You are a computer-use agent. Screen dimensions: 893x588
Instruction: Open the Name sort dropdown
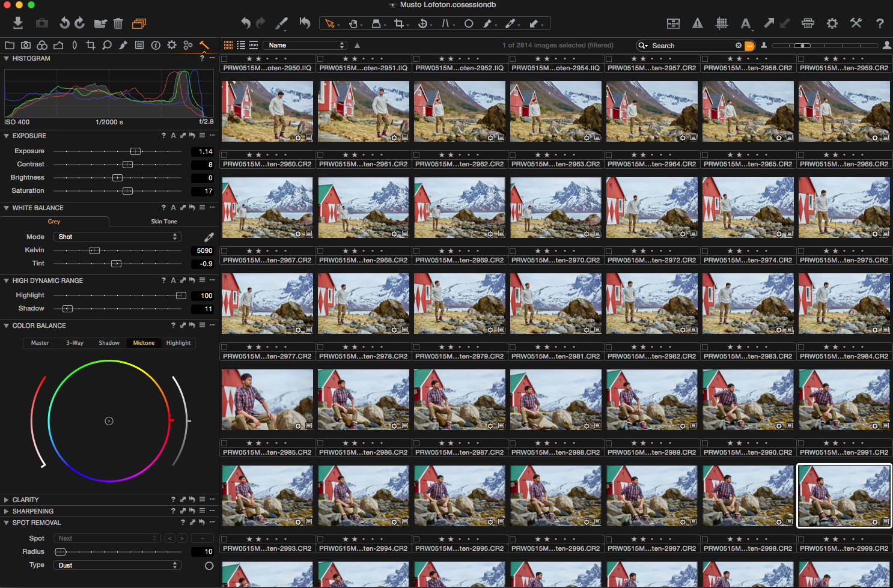[x=305, y=45]
